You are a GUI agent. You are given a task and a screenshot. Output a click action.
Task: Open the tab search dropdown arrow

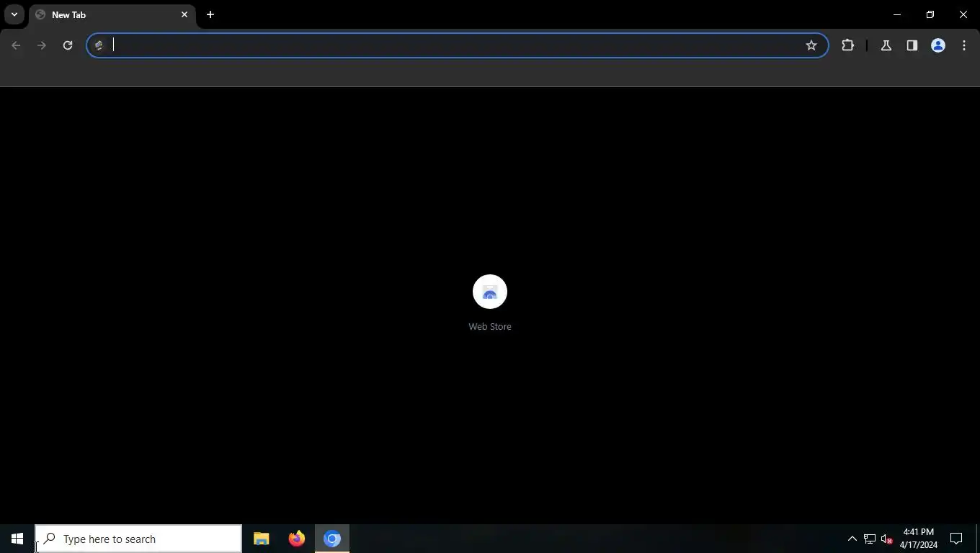pyautogui.click(x=14, y=14)
